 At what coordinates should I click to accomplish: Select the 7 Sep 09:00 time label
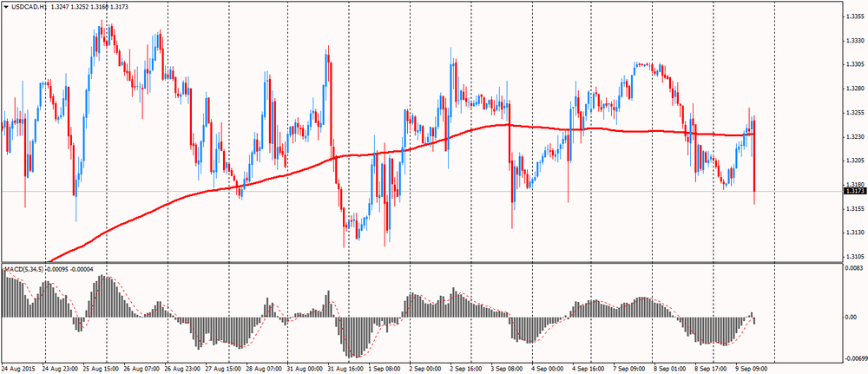coord(631,368)
